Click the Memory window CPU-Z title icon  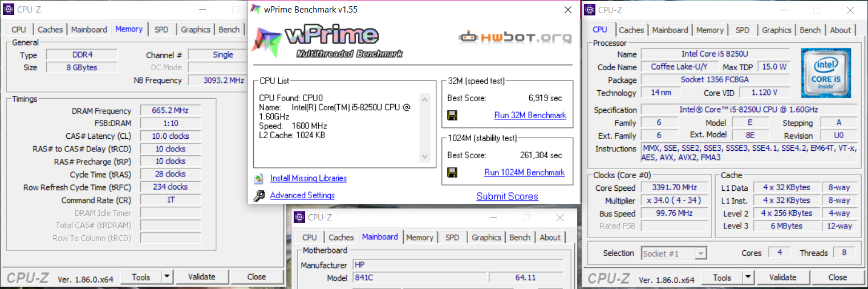coord(9,10)
